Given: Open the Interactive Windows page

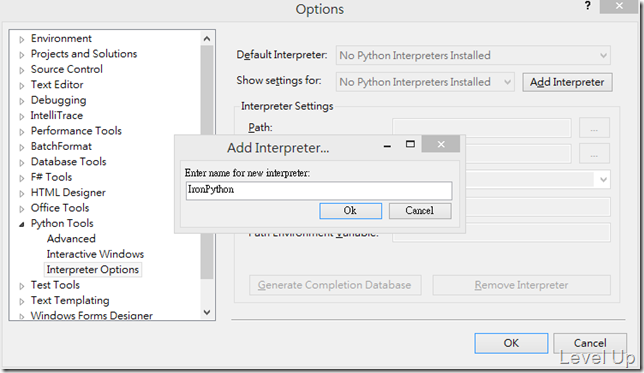Looking at the screenshot, I should (x=95, y=254).
